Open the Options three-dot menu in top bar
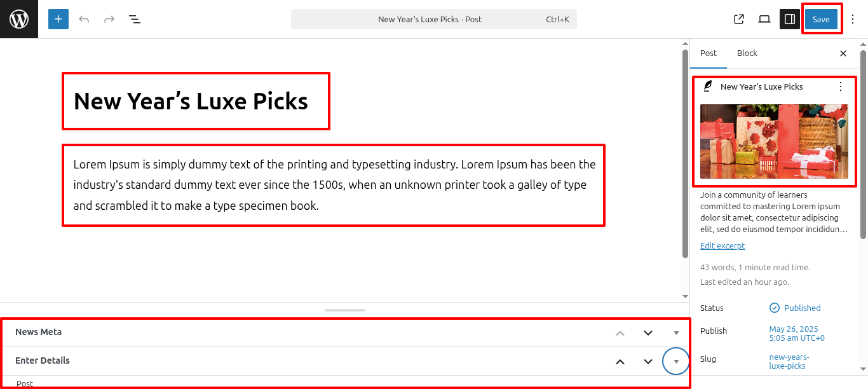This screenshot has width=868, height=391. point(853,19)
